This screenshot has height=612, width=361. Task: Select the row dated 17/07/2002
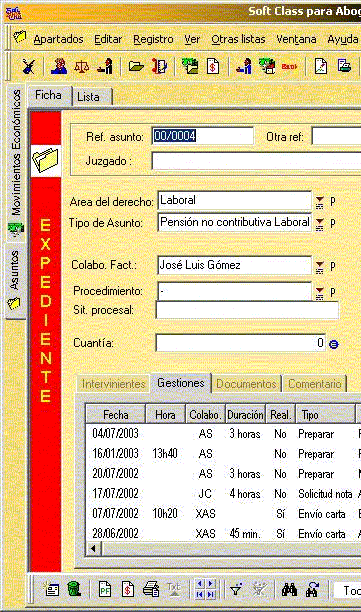[223, 494]
